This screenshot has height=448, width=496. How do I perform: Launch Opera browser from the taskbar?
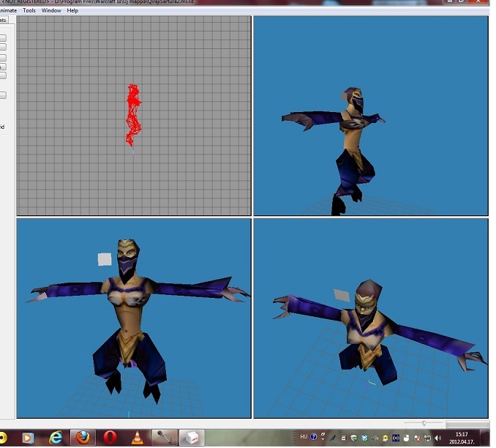pos(110,438)
